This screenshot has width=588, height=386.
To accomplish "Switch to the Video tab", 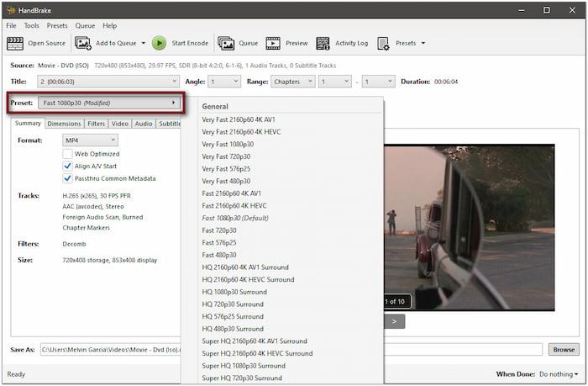I will click(x=120, y=124).
